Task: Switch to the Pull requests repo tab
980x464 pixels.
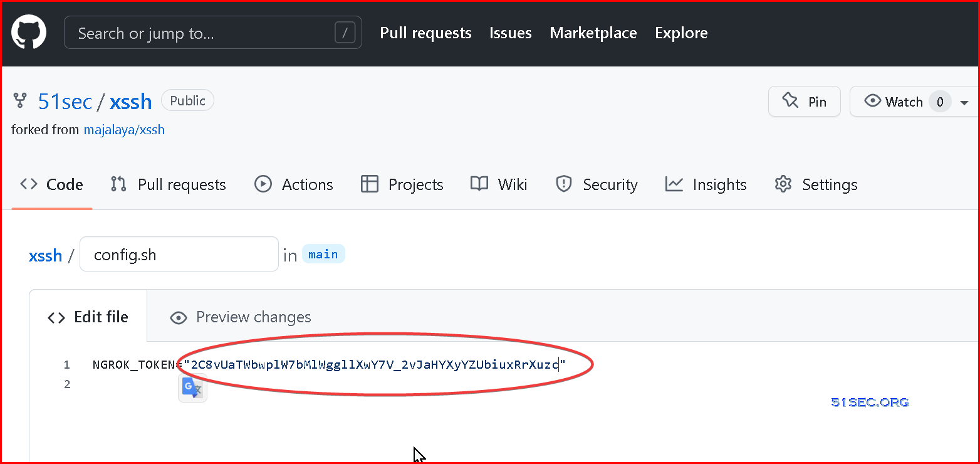Action: [168, 184]
